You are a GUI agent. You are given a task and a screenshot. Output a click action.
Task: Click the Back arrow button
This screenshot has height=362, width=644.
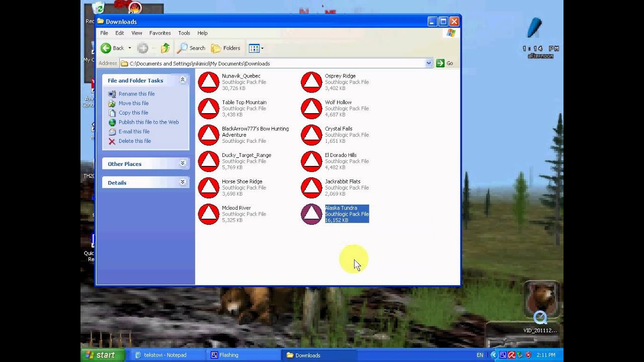[112, 48]
